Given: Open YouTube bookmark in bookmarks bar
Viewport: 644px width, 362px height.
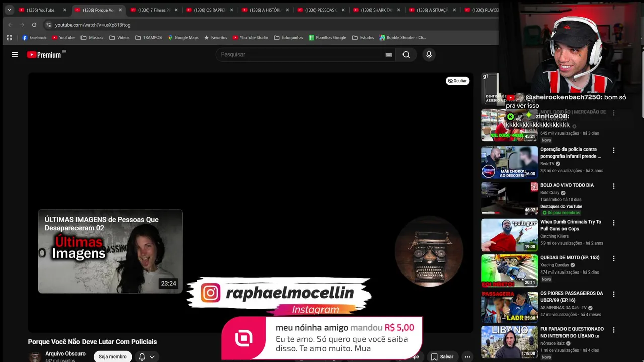Looking at the screenshot, I should click(x=63, y=38).
